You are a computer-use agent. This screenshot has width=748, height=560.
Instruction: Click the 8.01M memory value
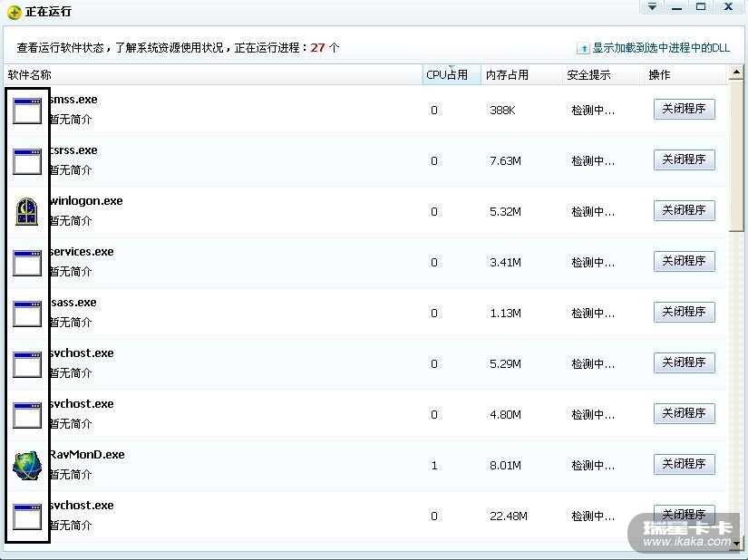point(505,465)
